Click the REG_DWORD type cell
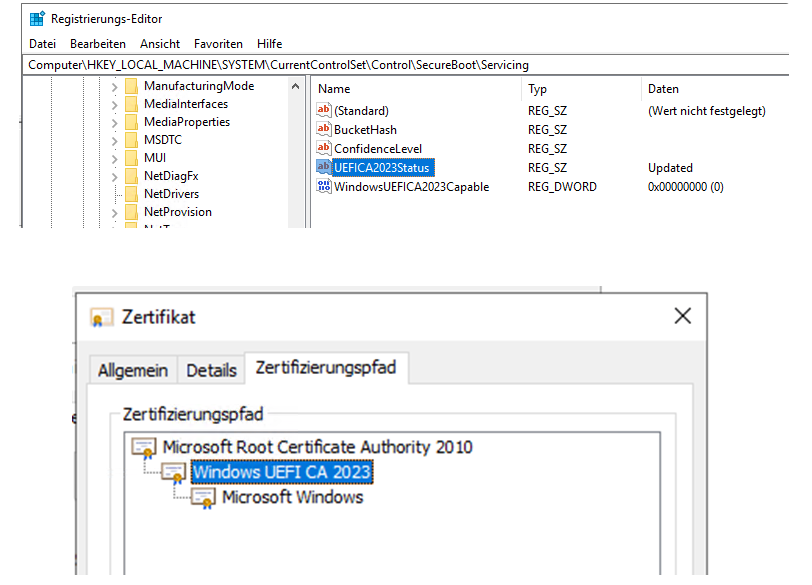Viewport: 812px width, 585px height. (x=562, y=187)
